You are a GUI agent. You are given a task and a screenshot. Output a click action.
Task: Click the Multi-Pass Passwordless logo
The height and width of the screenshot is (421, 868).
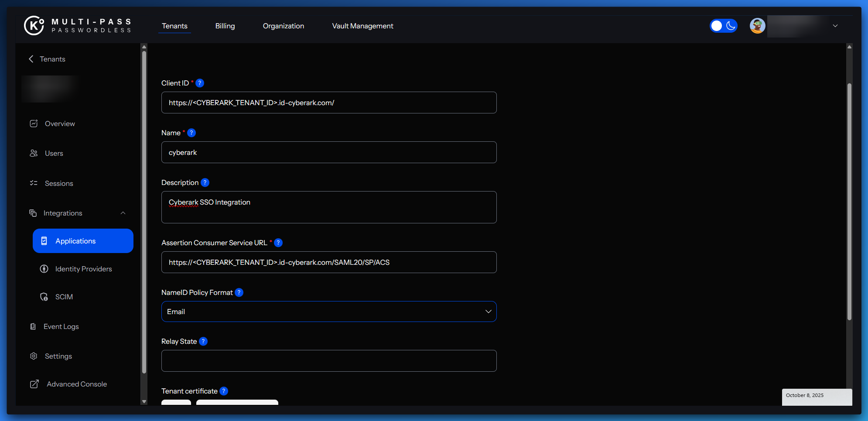click(78, 25)
